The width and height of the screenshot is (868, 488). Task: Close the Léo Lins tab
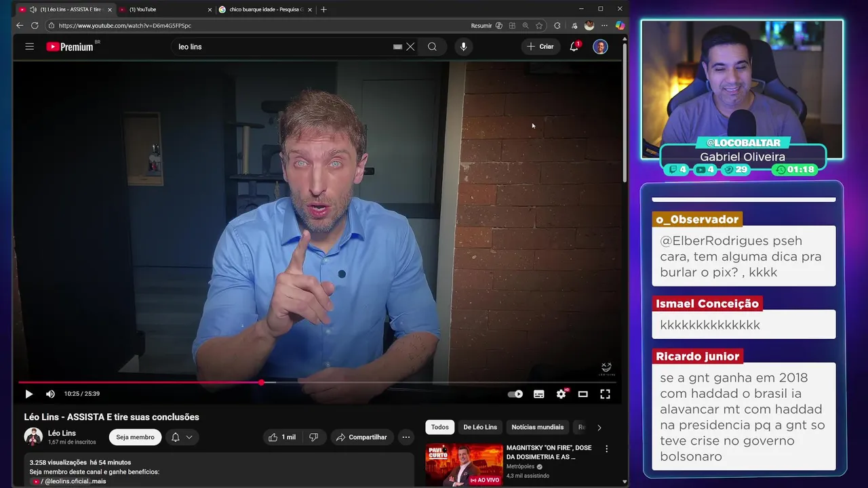(x=110, y=9)
